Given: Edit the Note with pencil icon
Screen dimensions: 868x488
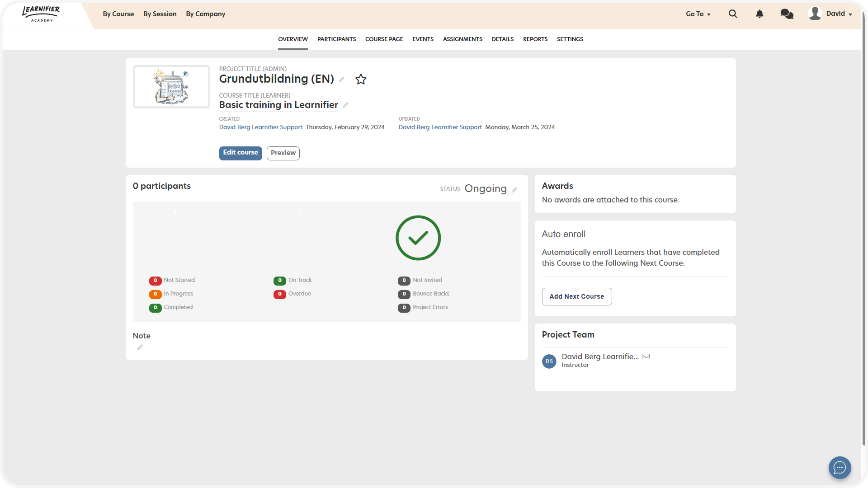Looking at the screenshot, I should pyautogui.click(x=140, y=347).
